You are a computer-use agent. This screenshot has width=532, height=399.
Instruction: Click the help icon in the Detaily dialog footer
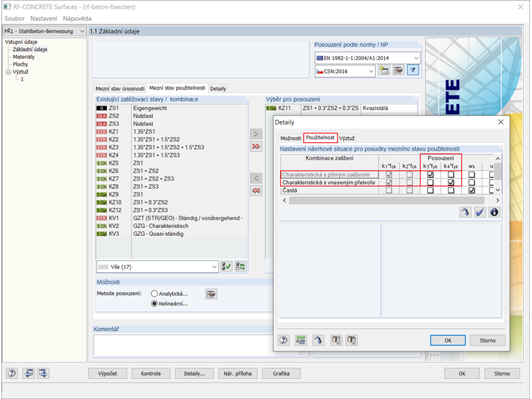point(283,340)
